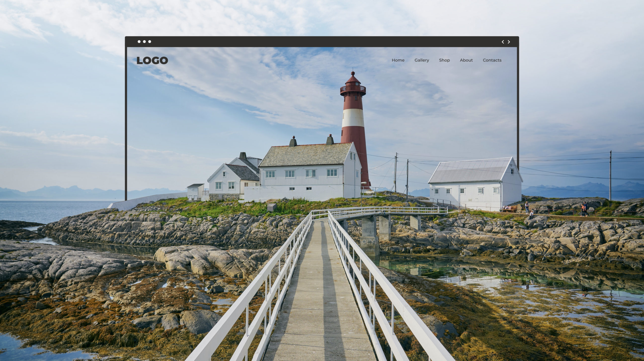Go to the Gallery page
Screen dimensions: 644x361
pos(422,60)
